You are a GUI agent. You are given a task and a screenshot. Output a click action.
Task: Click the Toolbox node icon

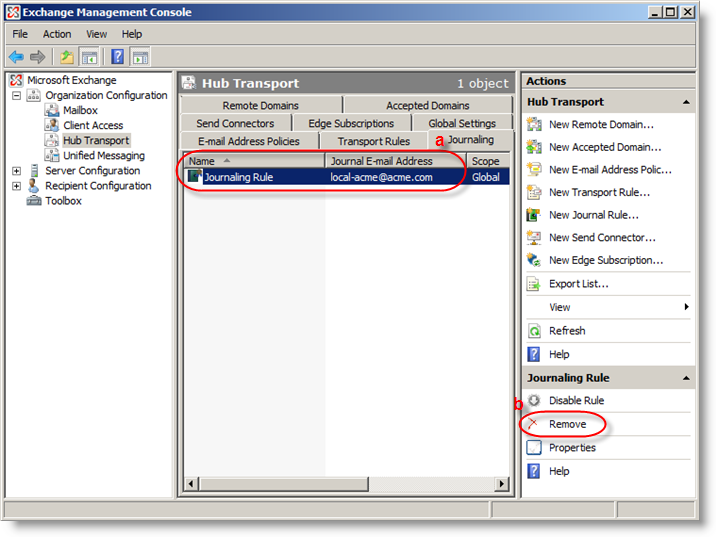[x=34, y=201]
